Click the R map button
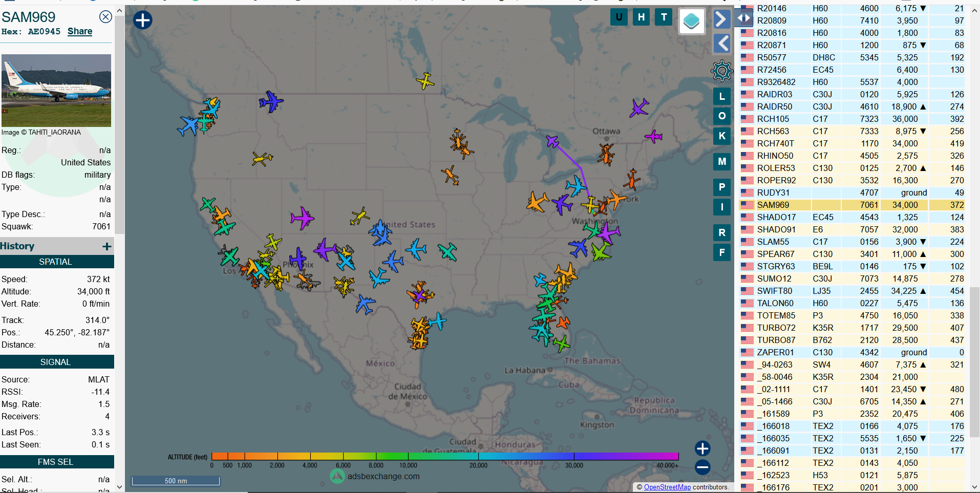 pos(722,232)
